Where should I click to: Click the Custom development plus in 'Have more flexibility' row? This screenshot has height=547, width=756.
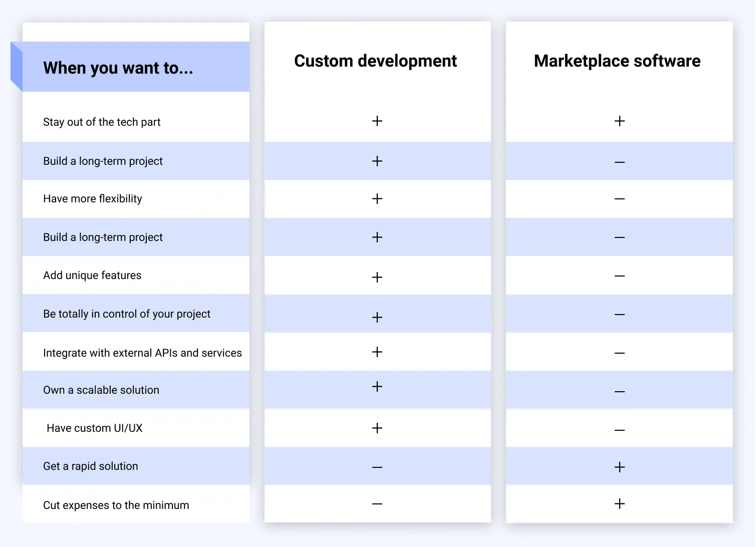click(x=377, y=198)
